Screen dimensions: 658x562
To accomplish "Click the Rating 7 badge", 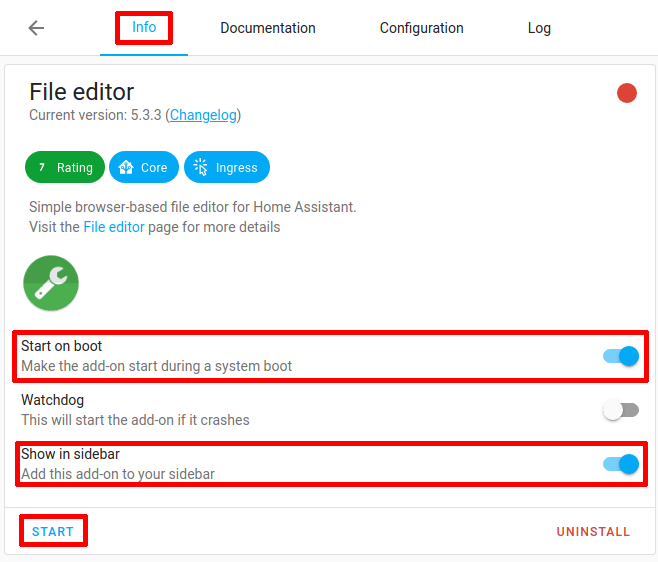I will [x=65, y=167].
